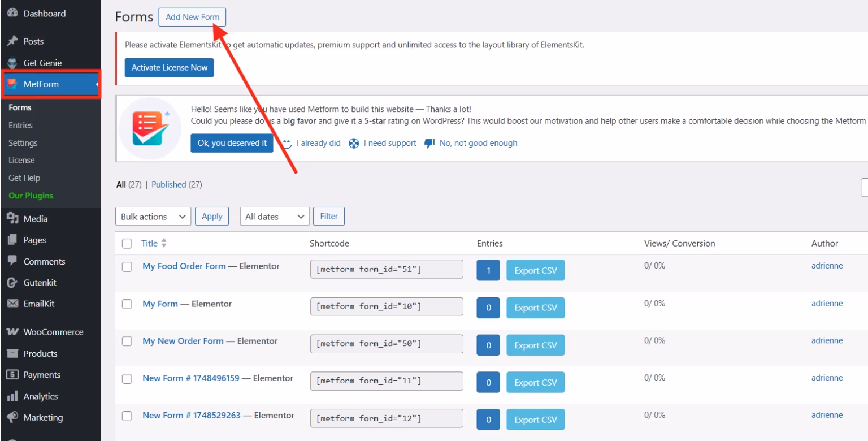
Task: Click the Analytics sidebar icon
Action: click(x=12, y=396)
